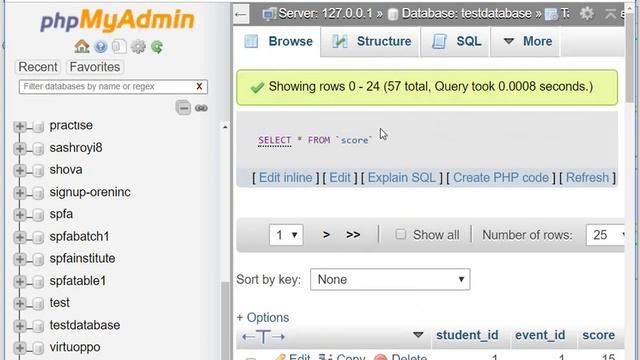Expand the signup-oreninc database node
This screenshot has width=640, height=360.
[x=19, y=193]
